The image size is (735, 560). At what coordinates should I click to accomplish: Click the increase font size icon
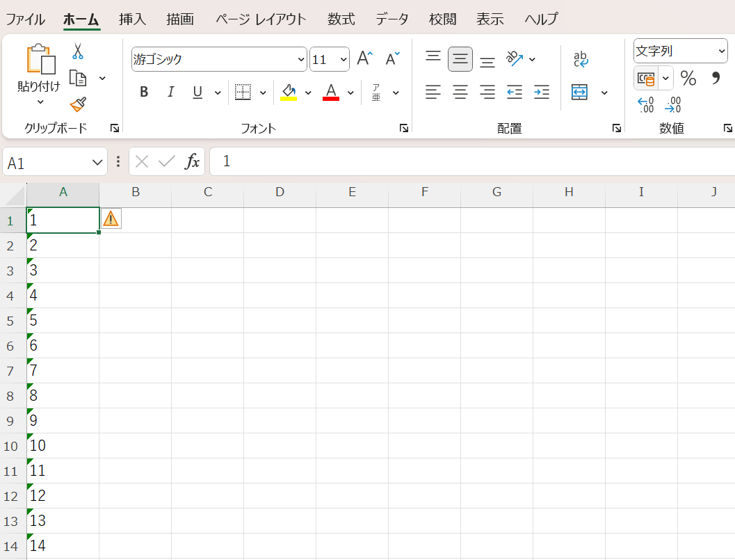[x=364, y=59]
